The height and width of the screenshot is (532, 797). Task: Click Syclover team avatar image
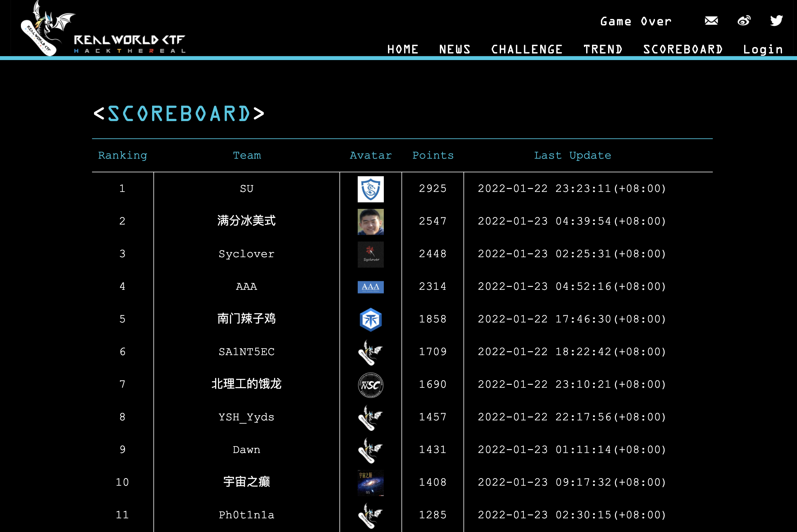[x=370, y=255]
